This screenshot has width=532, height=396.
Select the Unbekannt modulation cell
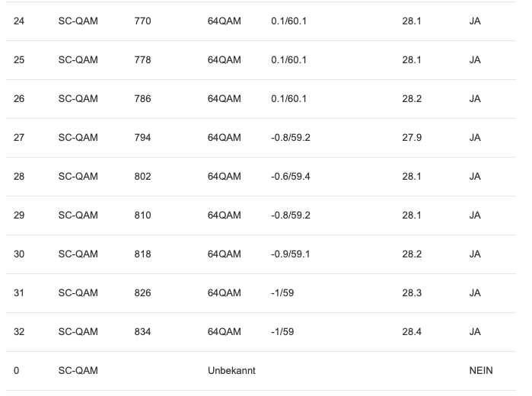[231, 371]
